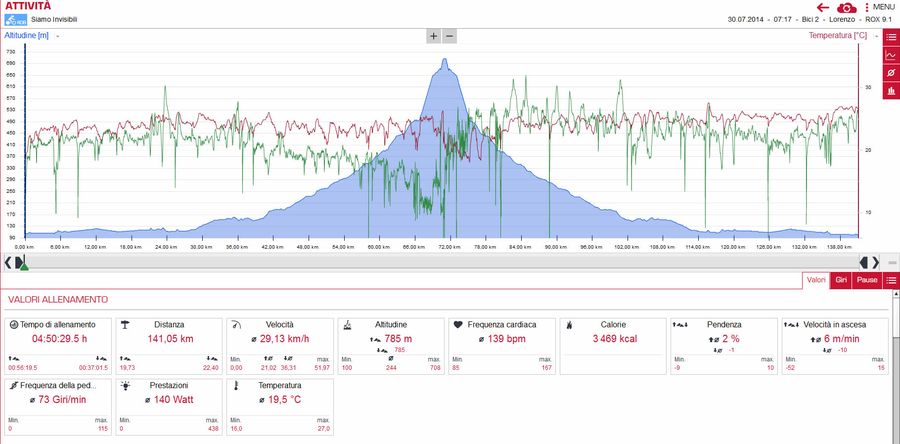Click the signpost icon on Distanza card
This screenshot has height=444, width=900.
tap(125, 325)
